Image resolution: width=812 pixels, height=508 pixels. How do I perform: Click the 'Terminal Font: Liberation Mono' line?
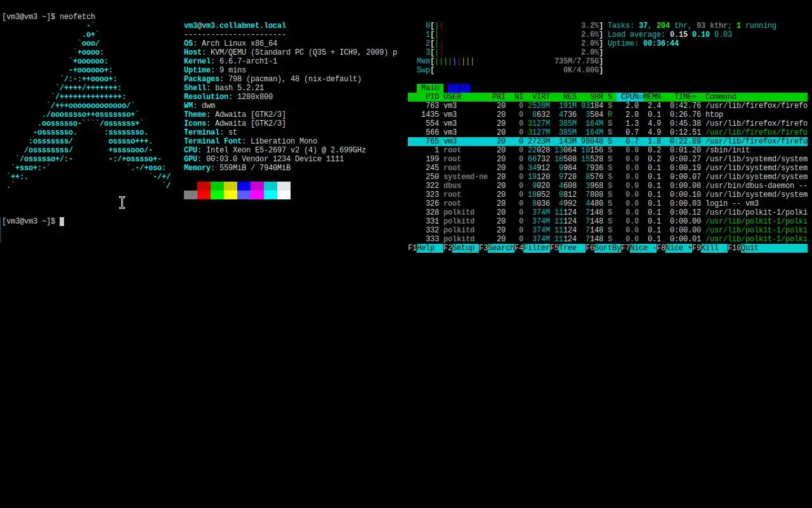(251, 141)
